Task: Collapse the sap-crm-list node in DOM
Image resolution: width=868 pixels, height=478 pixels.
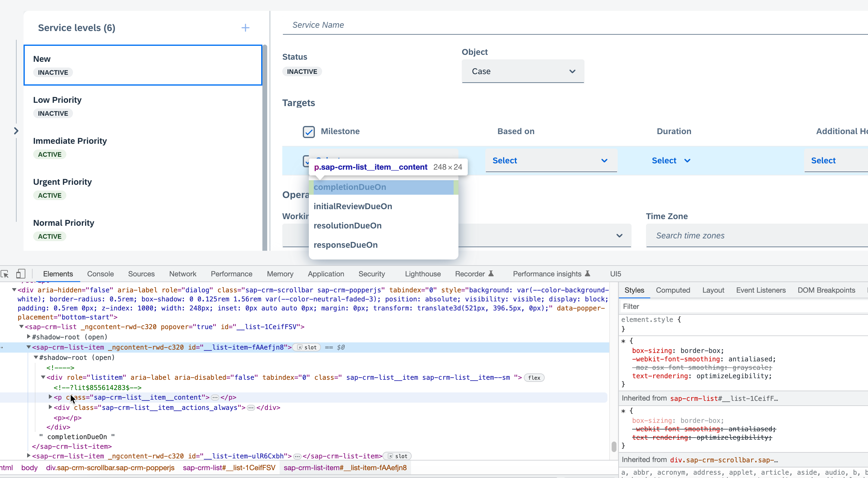Action: (x=21, y=326)
